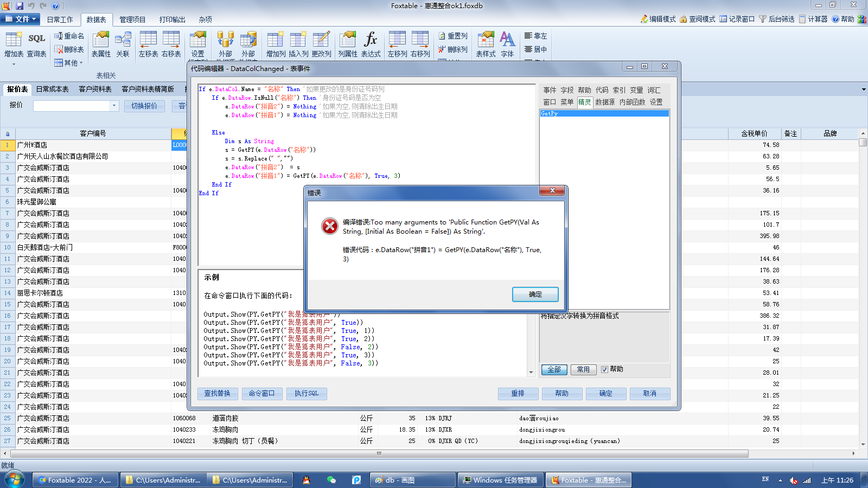
Task: Click 插入列 insert column icon
Action: 298,44
